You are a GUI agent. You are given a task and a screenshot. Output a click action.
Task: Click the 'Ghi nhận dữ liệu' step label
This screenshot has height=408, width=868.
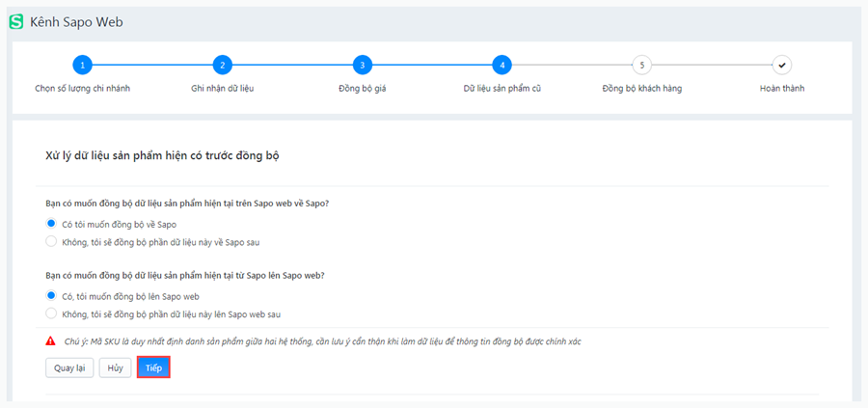point(223,89)
